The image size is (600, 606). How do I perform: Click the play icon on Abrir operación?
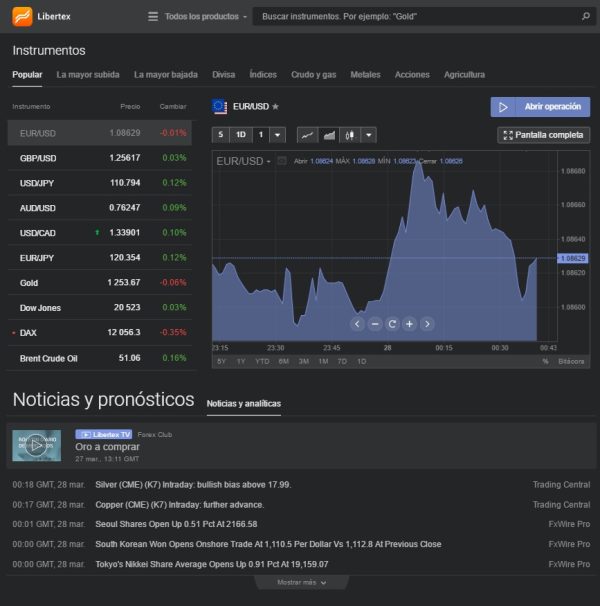(503, 107)
